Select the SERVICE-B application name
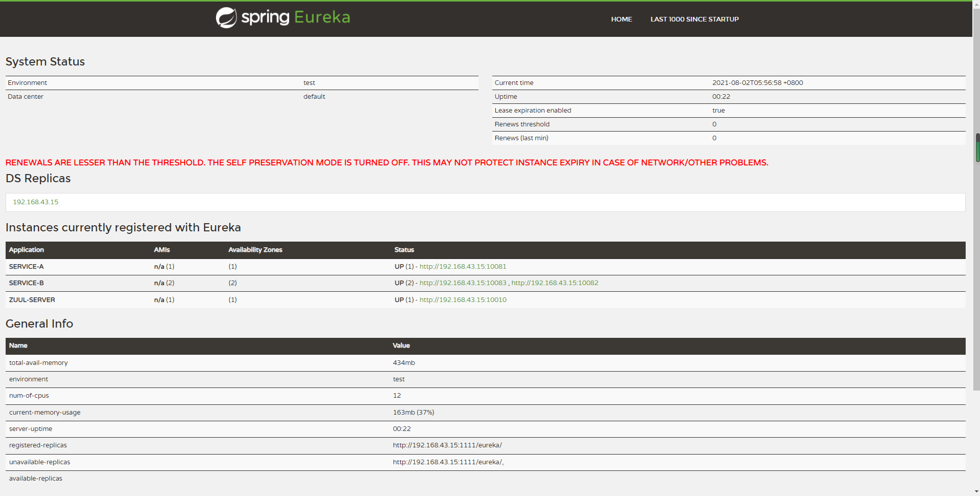 coord(27,283)
